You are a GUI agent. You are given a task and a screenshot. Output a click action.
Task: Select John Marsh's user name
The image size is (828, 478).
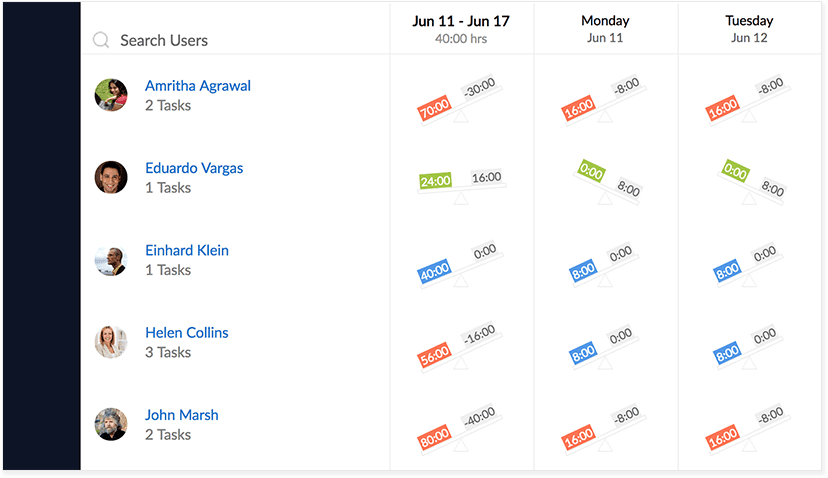tap(182, 415)
